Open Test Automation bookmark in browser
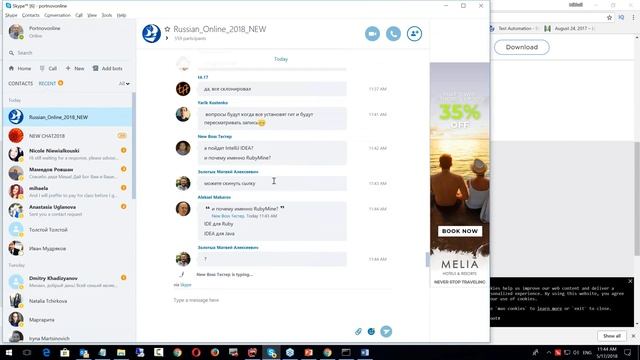Screen dimensions: 640x360 coord(514,29)
